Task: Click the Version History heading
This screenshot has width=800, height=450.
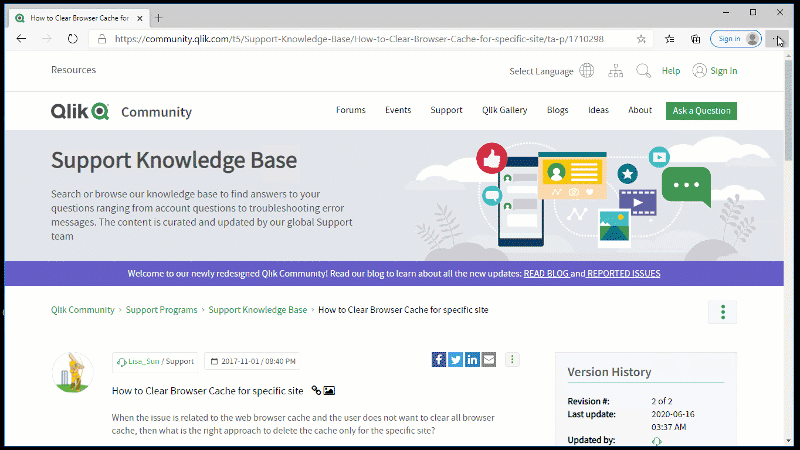Action: click(x=609, y=372)
